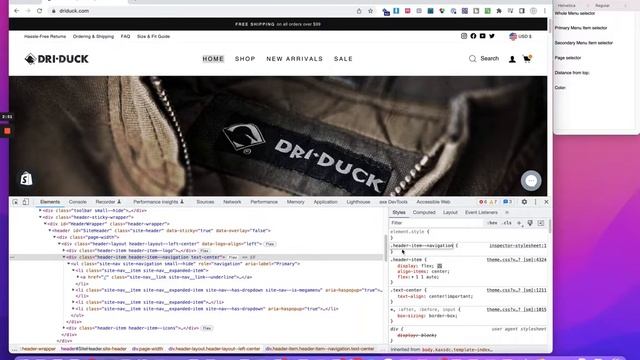Click the Page selector label in side window
The height and width of the screenshot is (360, 640).
(568, 58)
